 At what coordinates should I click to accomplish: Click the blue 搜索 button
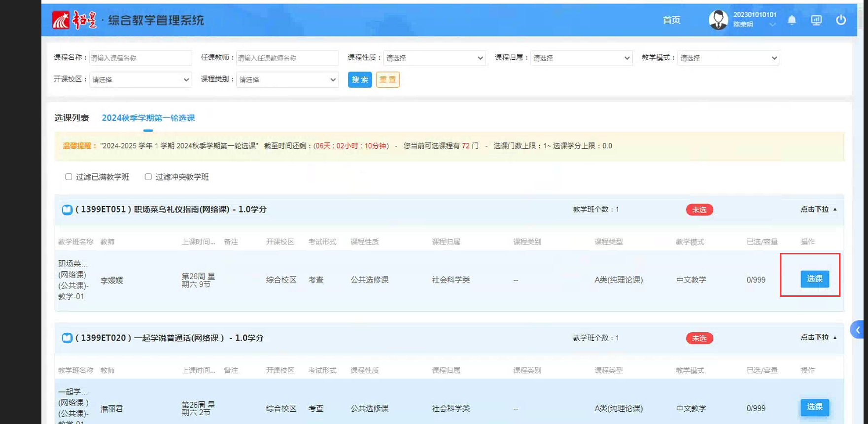click(x=360, y=80)
